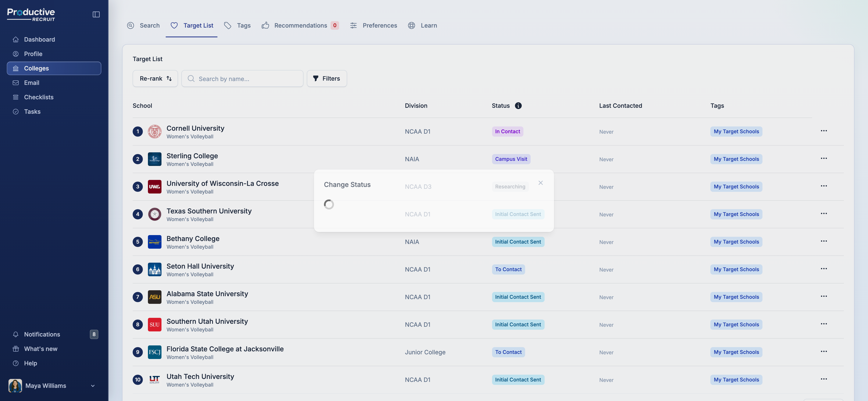The width and height of the screenshot is (868, 401).
Task: Expand Maya Williams account menu chevron
Action: (x=93, y=386)
